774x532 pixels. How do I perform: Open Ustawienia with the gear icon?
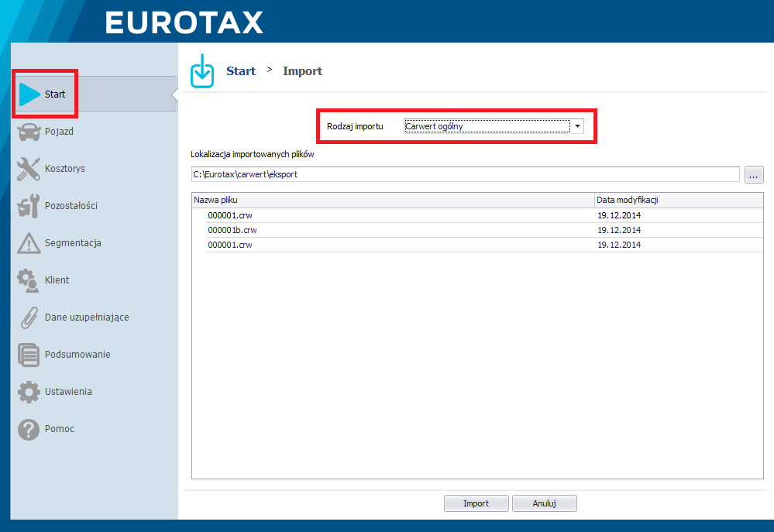coord(29,392)
